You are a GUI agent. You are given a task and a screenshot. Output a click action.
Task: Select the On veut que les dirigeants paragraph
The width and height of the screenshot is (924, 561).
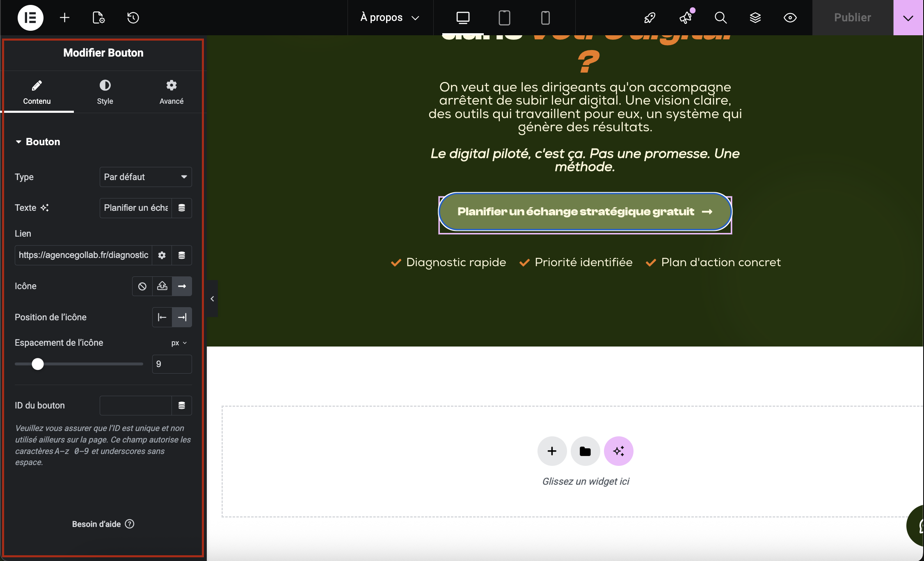coord(585,107)
